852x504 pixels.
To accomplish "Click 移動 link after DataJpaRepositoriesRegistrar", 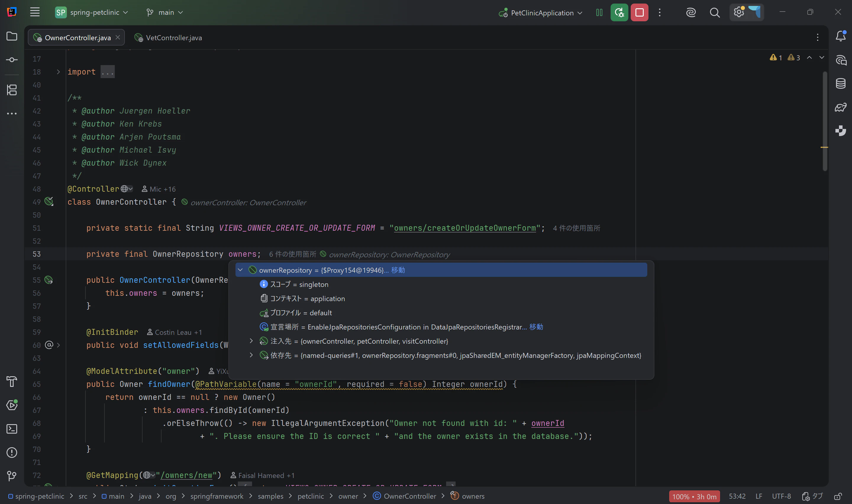I will coord(536,327).
